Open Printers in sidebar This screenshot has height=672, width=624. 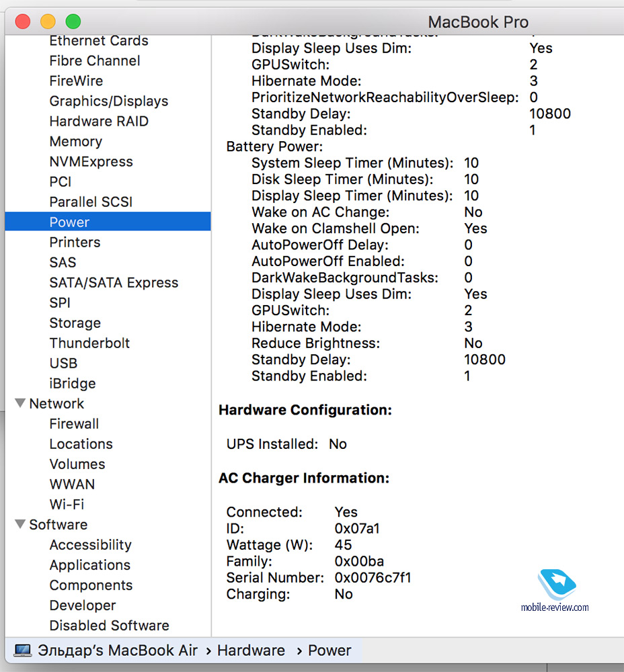tap(75, 242)
